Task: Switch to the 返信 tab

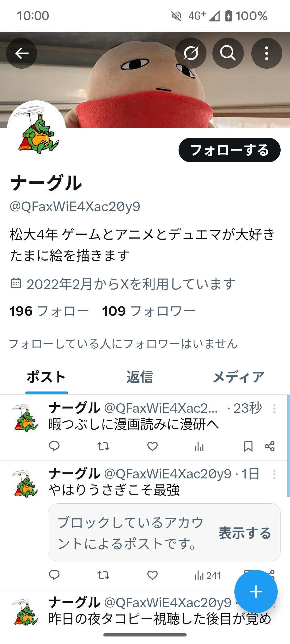Action: (140, 377)
